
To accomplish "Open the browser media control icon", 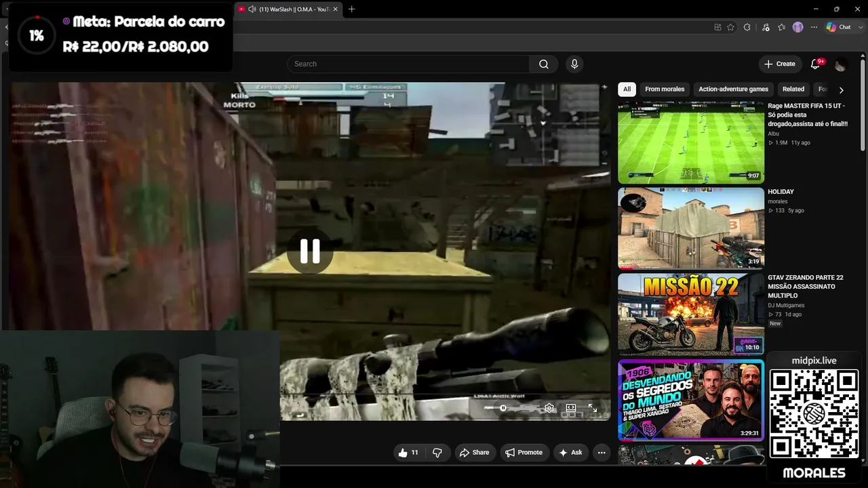I will click(x=766, y=27).
